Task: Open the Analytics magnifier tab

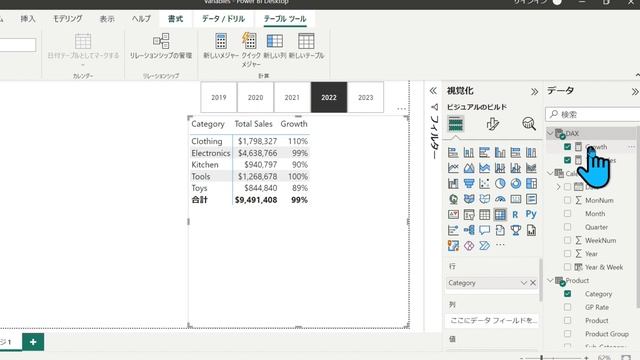Action: (529, 124)
